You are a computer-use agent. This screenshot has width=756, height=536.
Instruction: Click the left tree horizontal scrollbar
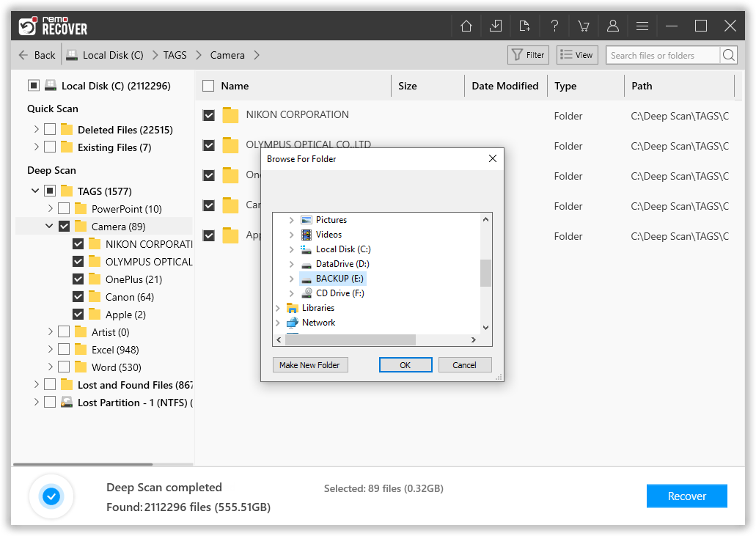click(83, 464)
